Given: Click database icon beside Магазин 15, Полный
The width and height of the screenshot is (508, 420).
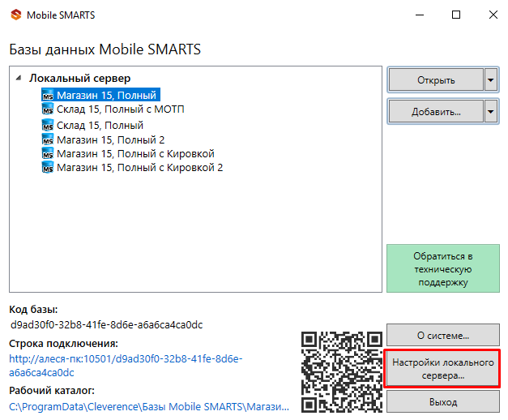Looking at the screenshot, I should tap(48, 96).
